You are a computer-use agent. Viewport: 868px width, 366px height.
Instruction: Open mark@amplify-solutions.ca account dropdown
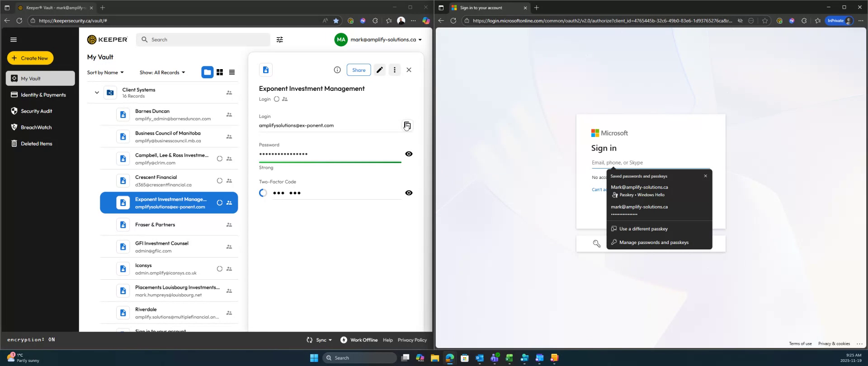pos(378,40)
